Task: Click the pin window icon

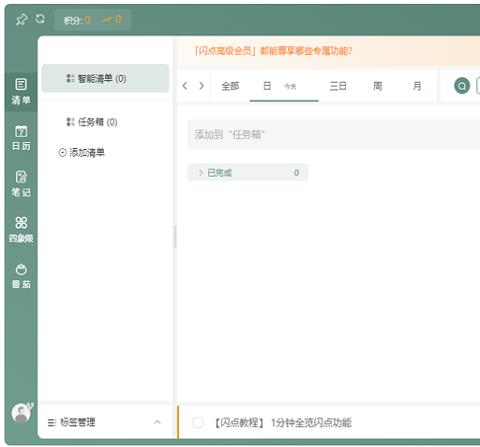Action: [x=22, y=19]
